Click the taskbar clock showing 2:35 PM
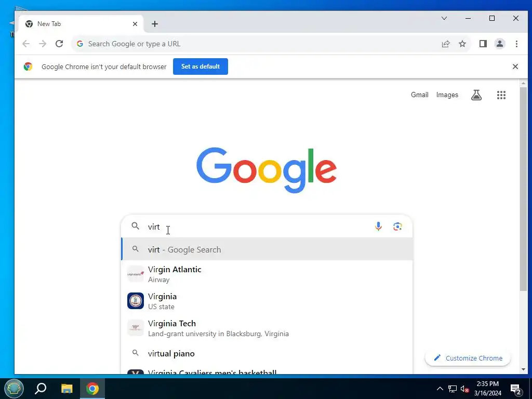This screenshot has width=532, height=399. click(x=487, y=389)
